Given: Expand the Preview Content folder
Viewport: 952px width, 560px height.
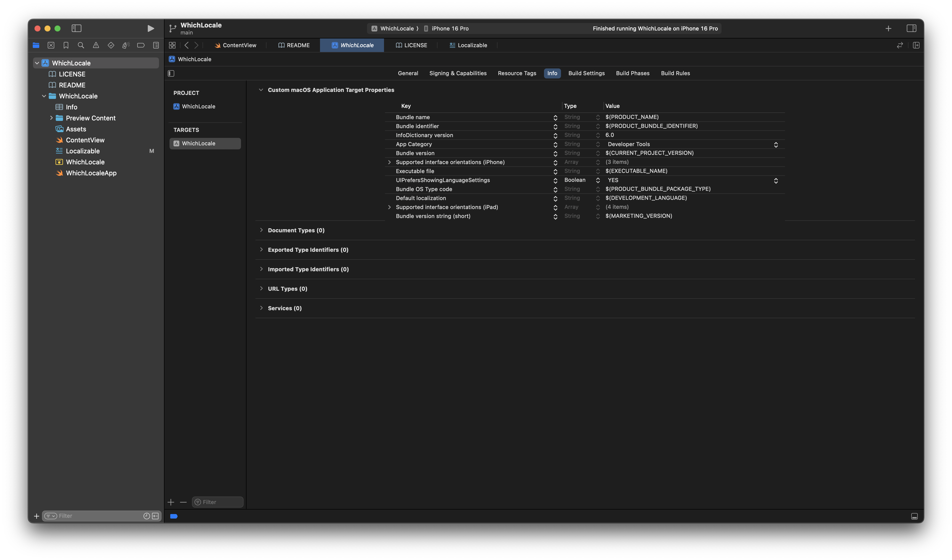Looking at the screenshot, I should click(51, 118).
